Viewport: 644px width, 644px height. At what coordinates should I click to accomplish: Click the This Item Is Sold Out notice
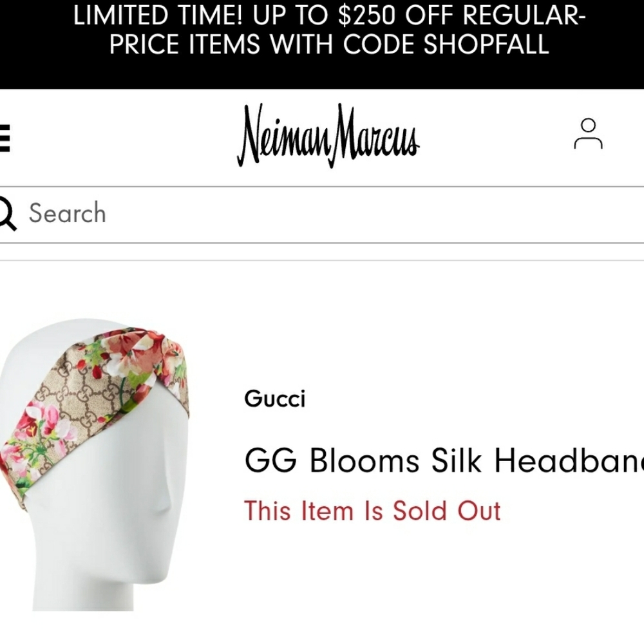(x=372, y=511)
